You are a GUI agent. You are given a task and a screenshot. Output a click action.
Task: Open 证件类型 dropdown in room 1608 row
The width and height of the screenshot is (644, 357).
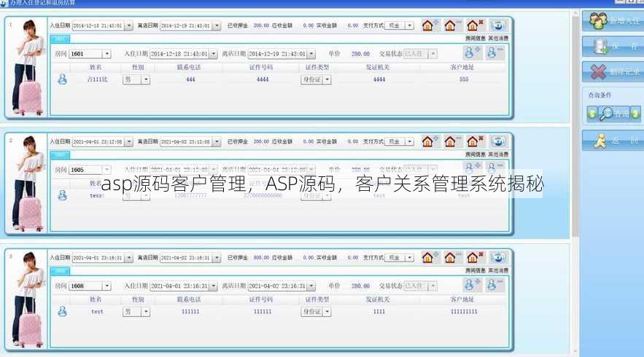327,312
